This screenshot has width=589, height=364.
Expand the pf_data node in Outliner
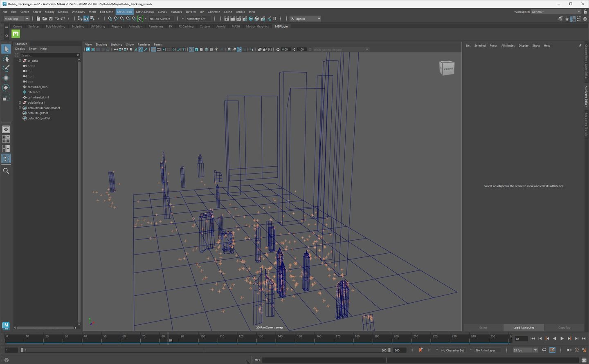(20, 61)
